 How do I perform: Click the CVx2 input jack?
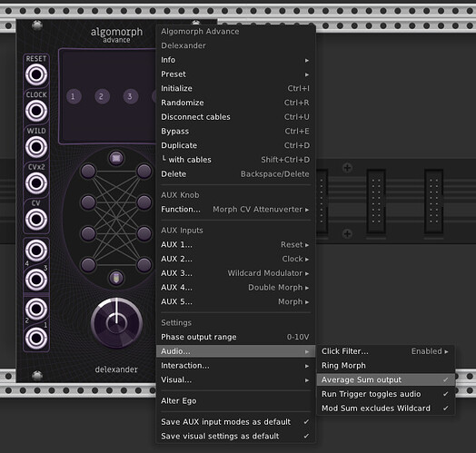(36, 183)
